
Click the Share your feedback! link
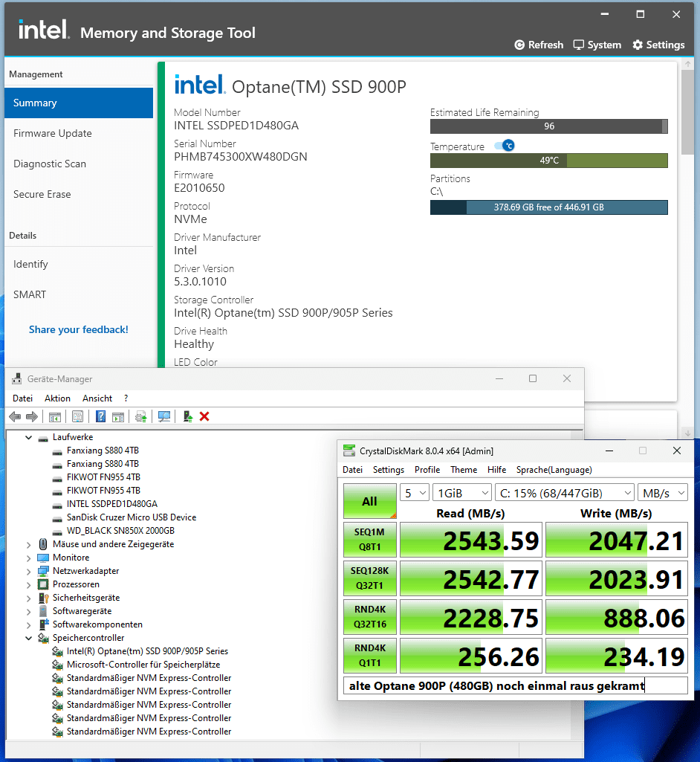(x=79, y=329)
